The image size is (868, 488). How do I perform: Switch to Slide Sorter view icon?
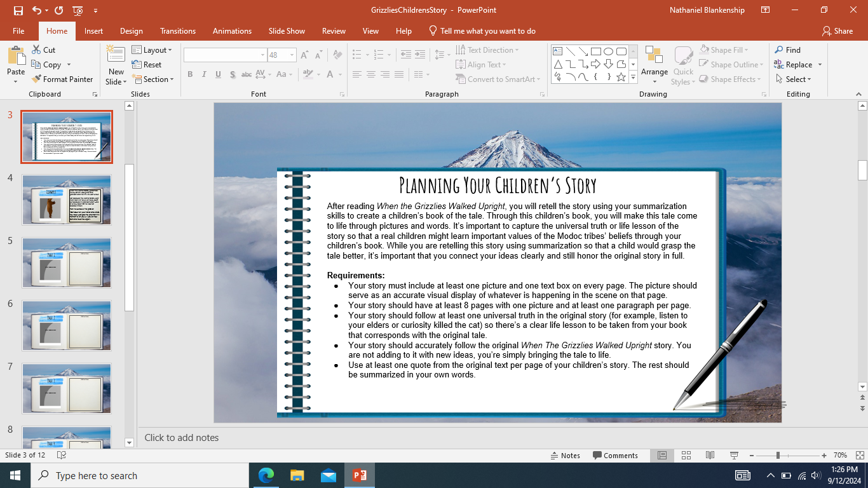tap(686, 455)
